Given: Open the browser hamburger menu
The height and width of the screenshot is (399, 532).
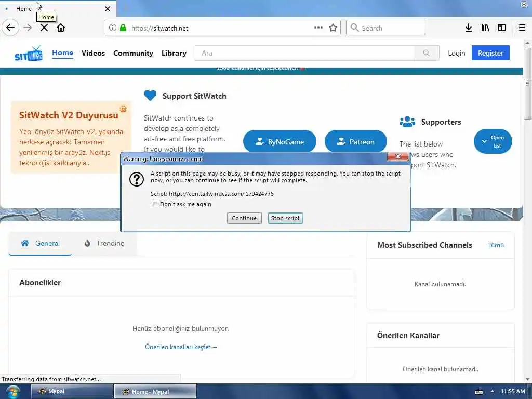Looking at the screenshot, I should point(522,28).
